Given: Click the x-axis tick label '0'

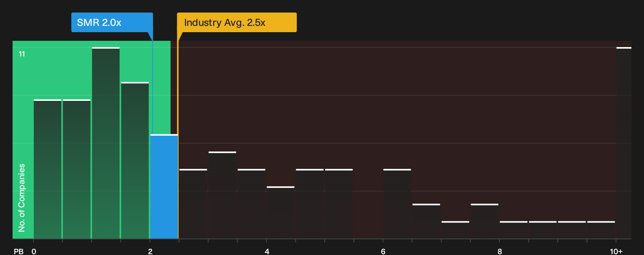Looking at the screenshot, I should [x=34, y=251].
